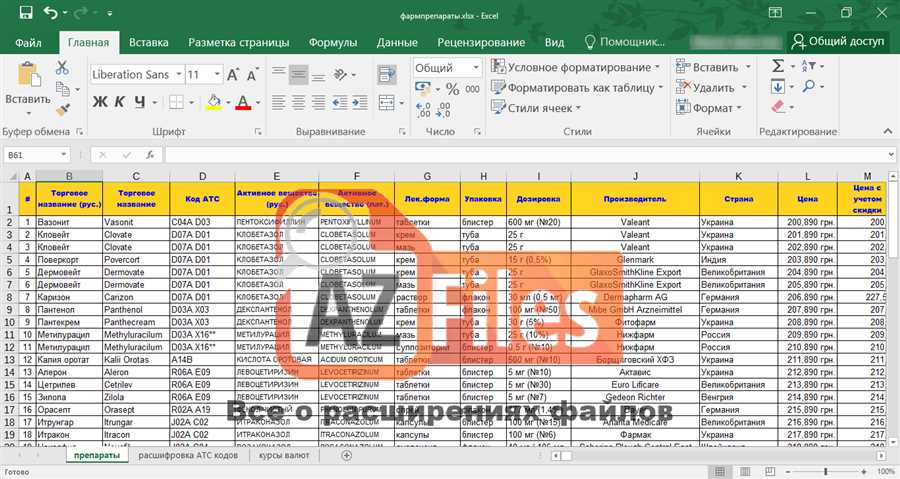The image size is (900, 479).
Task: Switch to the Разметка страницы tab
Action: pyautogui.click(x=239, y=42)
